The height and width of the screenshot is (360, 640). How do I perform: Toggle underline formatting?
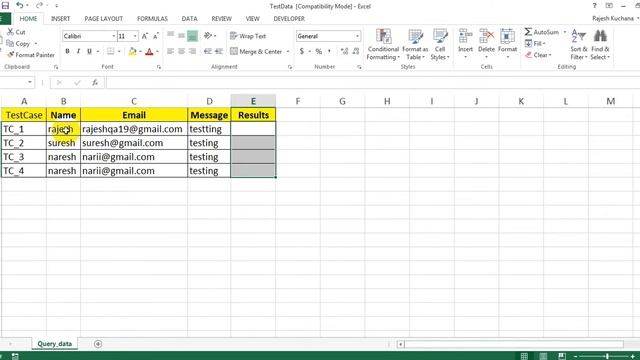click(89, 51)
